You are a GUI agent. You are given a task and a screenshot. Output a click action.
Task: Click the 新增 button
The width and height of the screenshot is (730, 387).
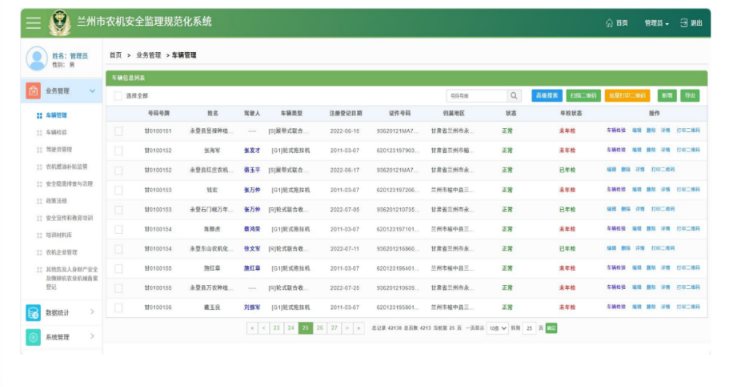coord(667,95)
